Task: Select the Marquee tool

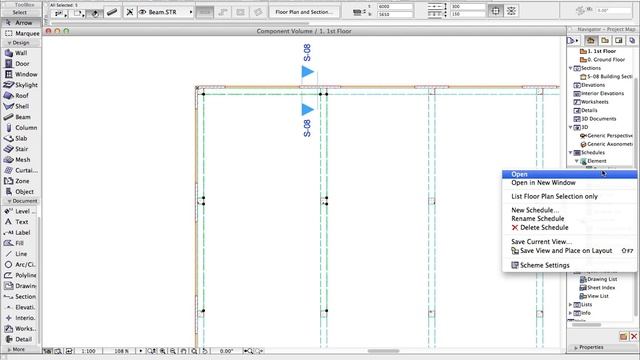Action: pos(21,33)
